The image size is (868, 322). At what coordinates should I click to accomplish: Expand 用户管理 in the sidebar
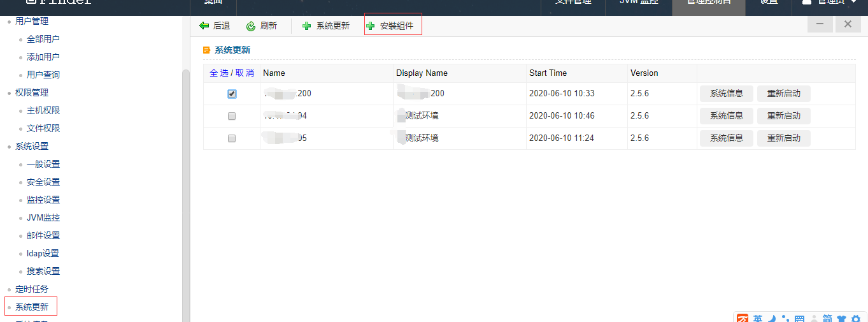click(x=32, y=21)
